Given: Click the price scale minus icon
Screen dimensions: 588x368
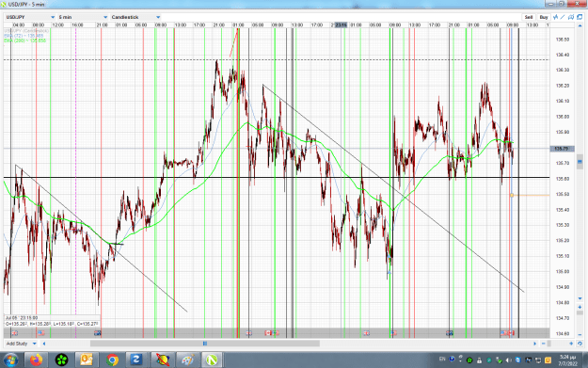Looking at the screenshot, I should (580, 334).
